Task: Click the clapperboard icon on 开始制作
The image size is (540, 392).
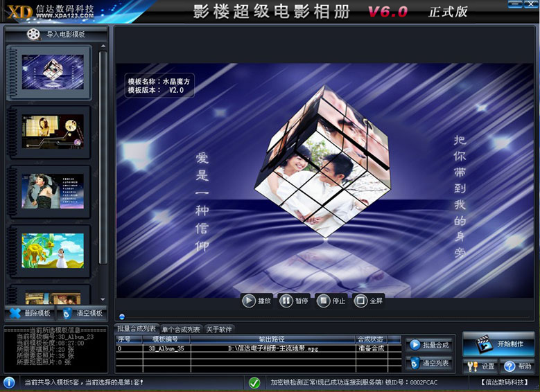Action: tap(483, 344)
